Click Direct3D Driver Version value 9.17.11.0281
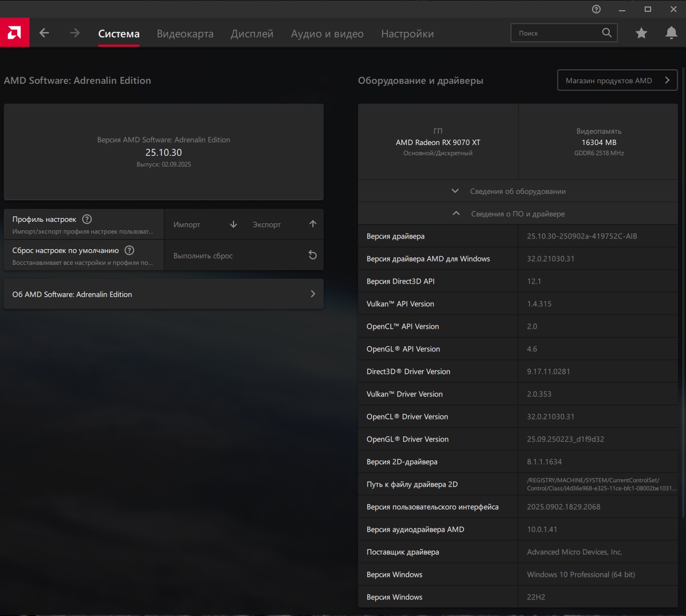686x616 pixels. click(549, 372)
